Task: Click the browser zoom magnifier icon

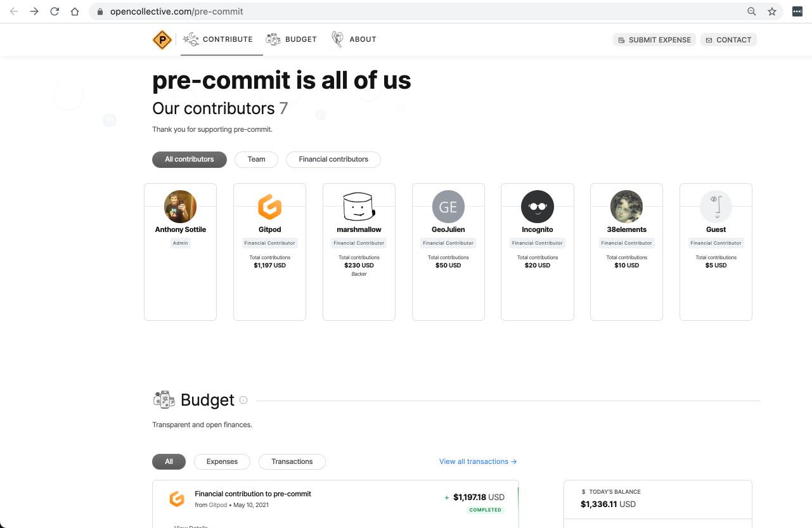Action: (x=751, y=11)
